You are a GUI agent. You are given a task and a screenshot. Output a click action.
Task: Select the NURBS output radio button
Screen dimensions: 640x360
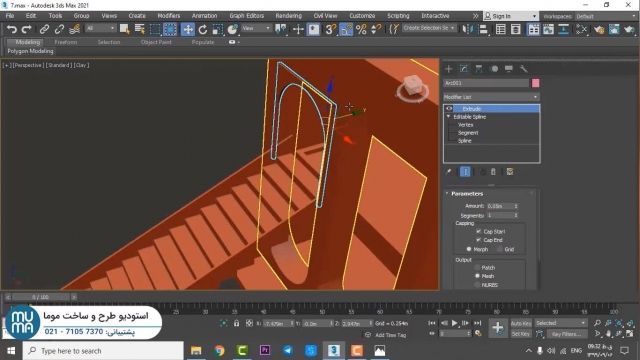[x=477, y=285]
